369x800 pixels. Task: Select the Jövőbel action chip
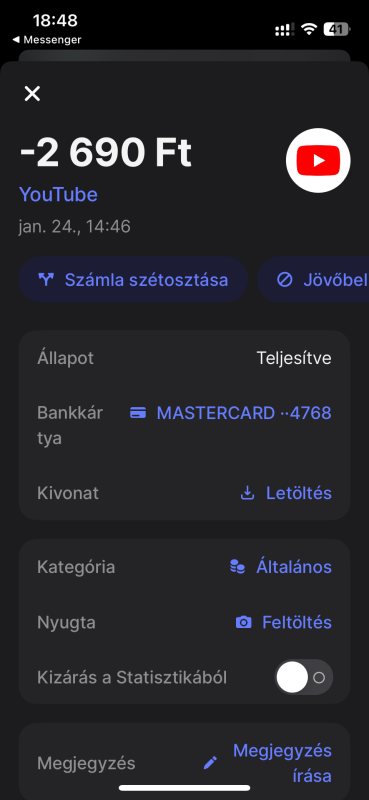(313, 280)
